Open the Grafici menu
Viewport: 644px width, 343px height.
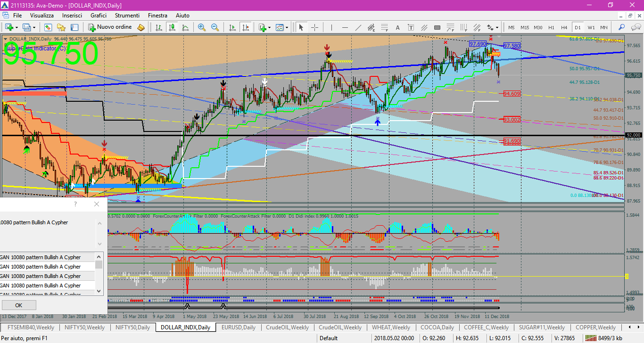click(99, 16)
